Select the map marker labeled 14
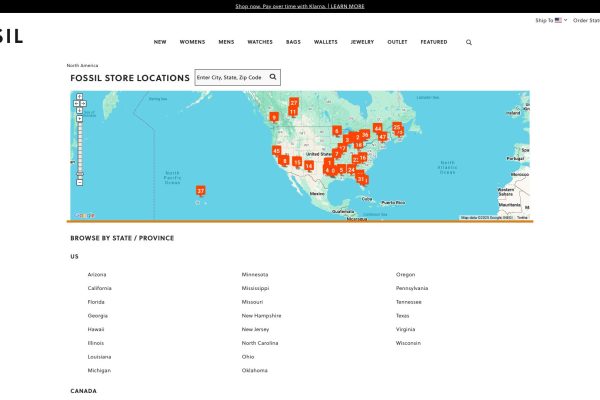The image size is (600, 400). pos(309,165)
